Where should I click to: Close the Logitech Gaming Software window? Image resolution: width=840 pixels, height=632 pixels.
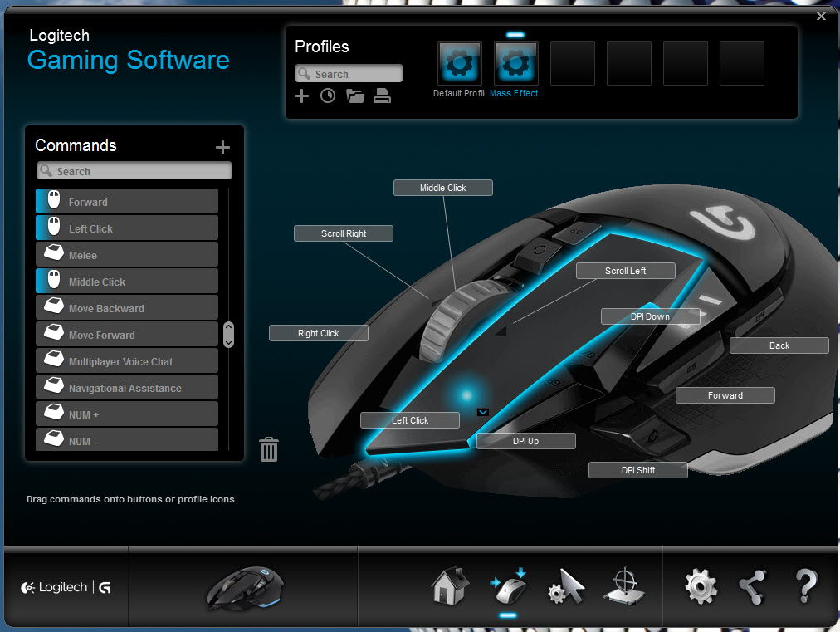pos(821,16)
